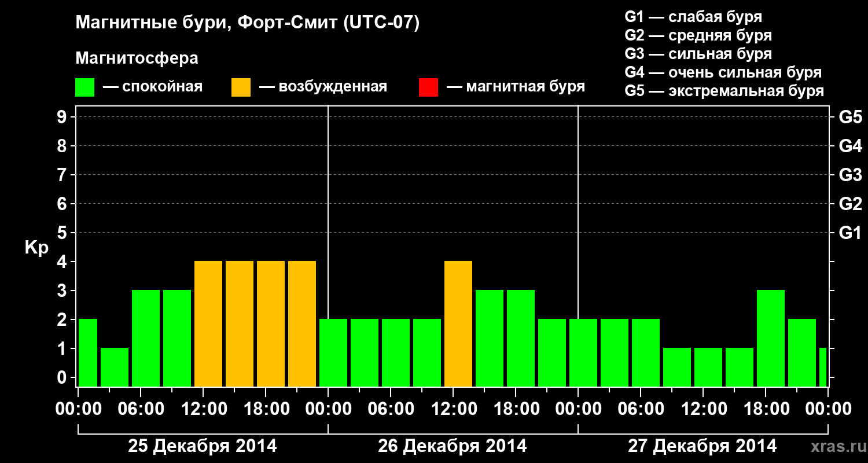Click the 'G3 — сильная буря' legend line

[x=698, y=54]
